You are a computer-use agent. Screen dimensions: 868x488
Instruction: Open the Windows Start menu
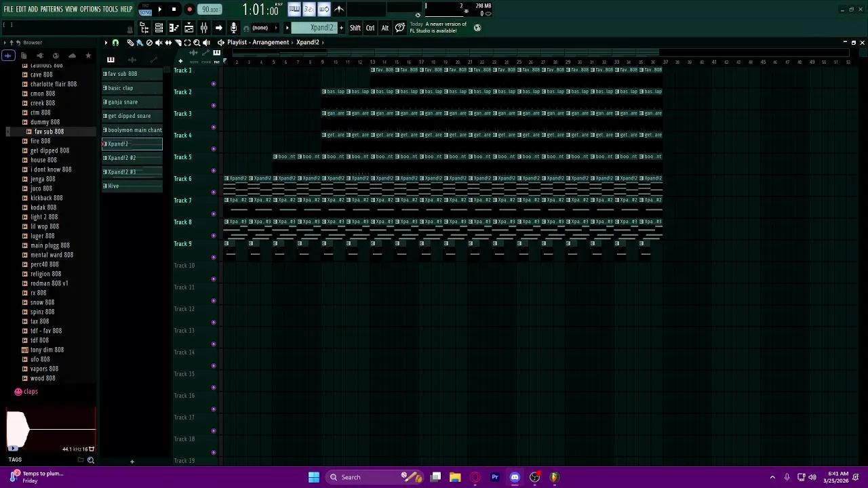[314, 477]
